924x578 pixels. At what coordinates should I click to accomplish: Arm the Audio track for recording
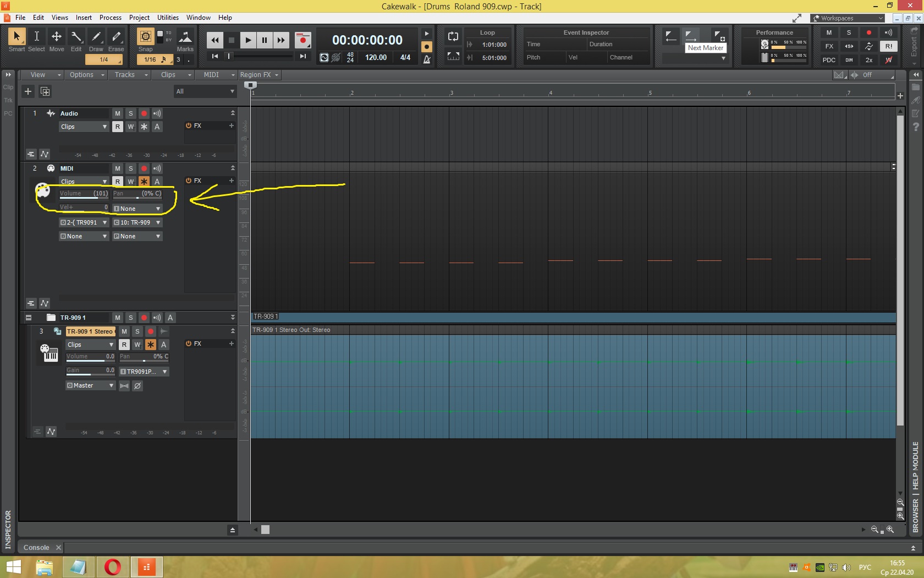point(144,113)
